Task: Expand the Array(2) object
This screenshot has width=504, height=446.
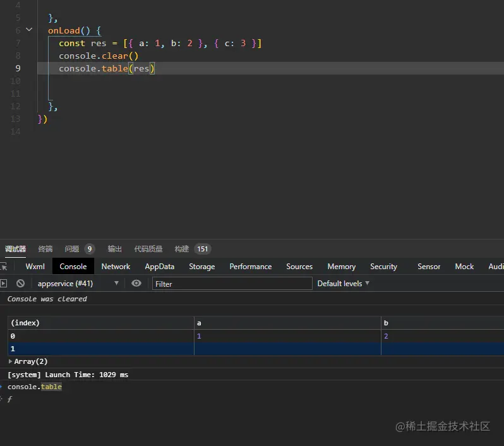Action: point(10,361)
